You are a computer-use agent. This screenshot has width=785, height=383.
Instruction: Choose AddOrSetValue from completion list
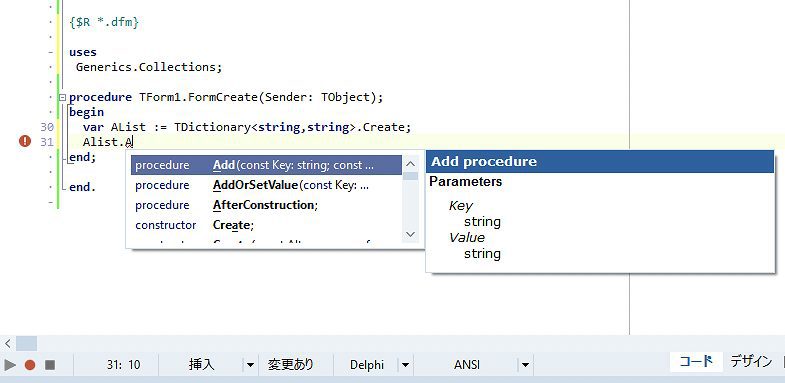tap(266, 185)
